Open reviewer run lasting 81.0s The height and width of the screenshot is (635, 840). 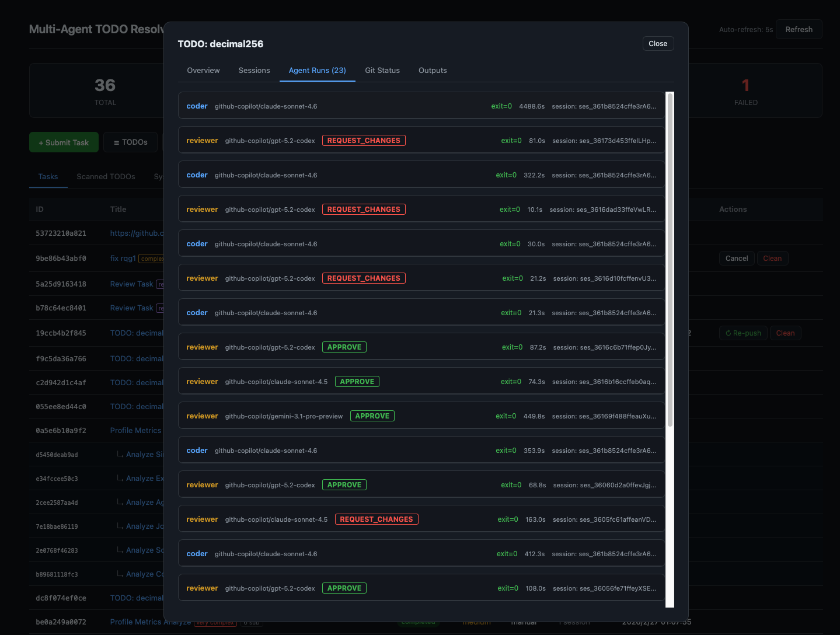(x=421, y=140)
